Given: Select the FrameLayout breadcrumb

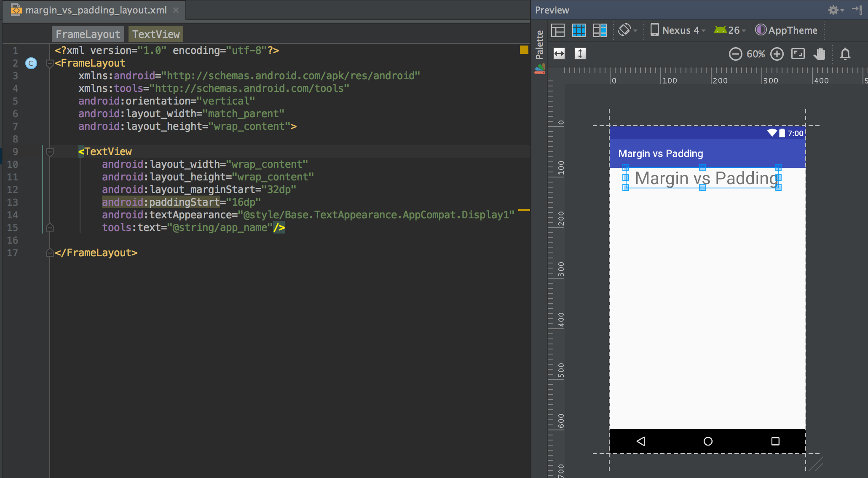Looking at the screenshot, I should point(87,33).
